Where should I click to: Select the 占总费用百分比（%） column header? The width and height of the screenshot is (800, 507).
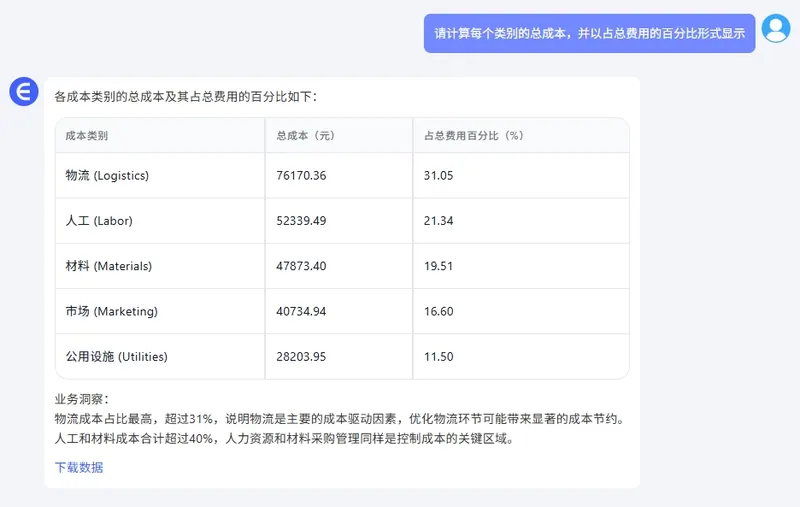point(474,135)
